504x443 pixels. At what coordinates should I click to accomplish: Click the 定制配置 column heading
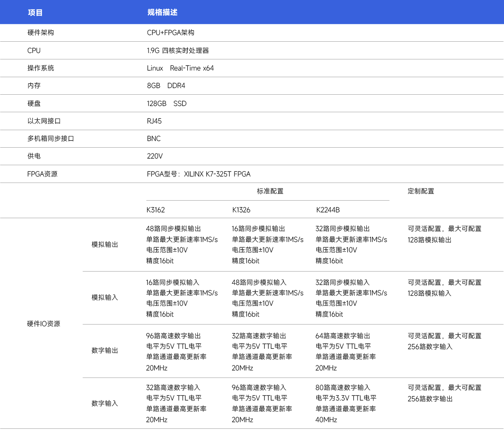421,191
